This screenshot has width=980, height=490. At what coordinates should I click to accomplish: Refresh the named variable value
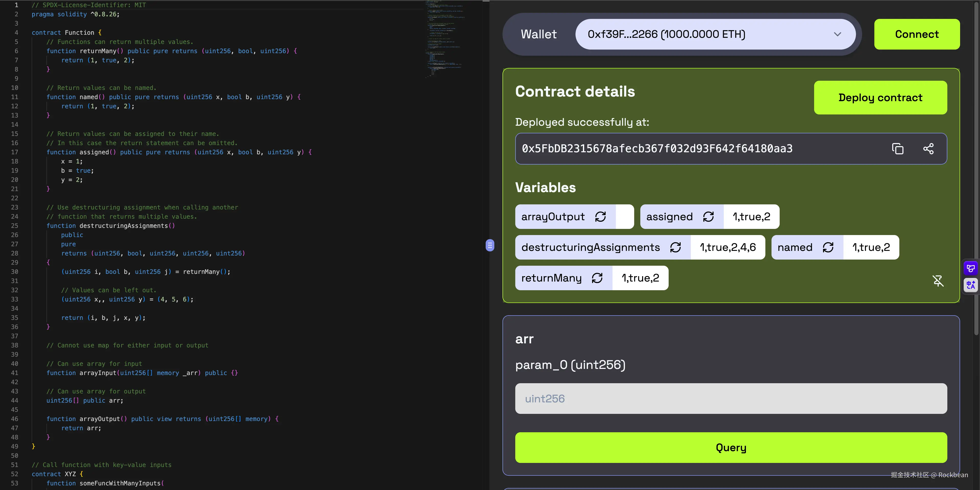click(x=828, y=248)
